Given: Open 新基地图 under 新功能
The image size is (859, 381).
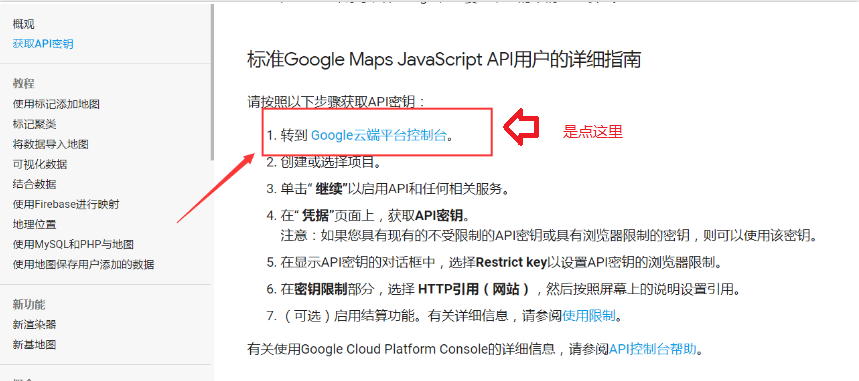Looking at the screenshot, I should (x=35, y=345).
